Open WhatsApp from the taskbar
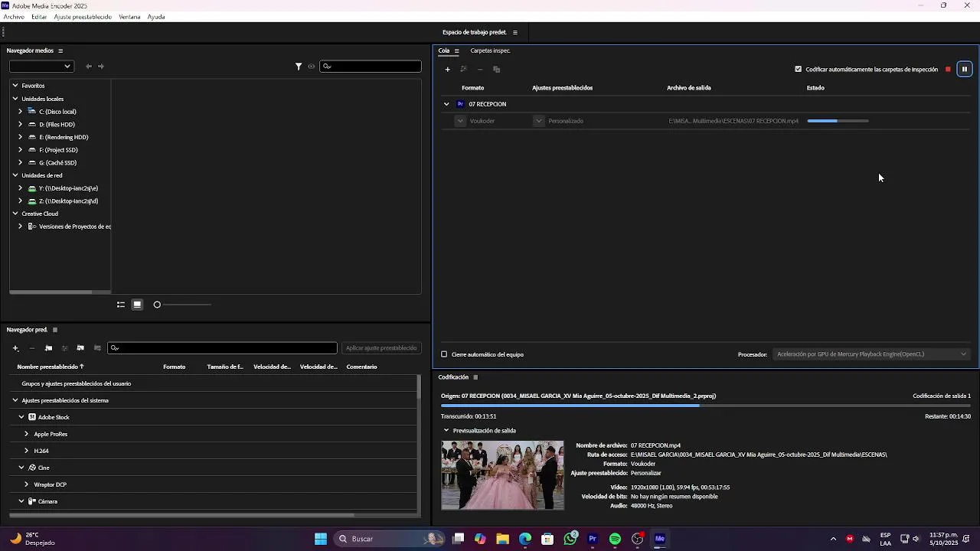This screenshot has width=980, height=551. (x=570, y=539)
